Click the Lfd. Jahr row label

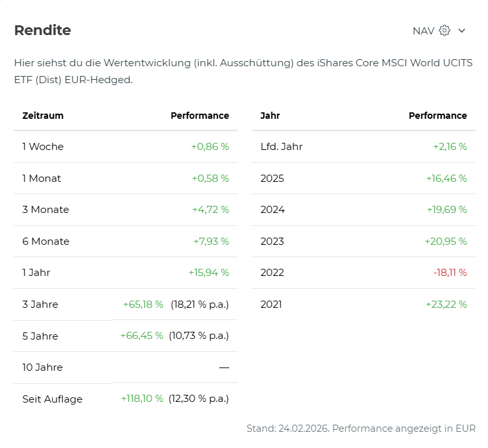[x=281, y=147]
